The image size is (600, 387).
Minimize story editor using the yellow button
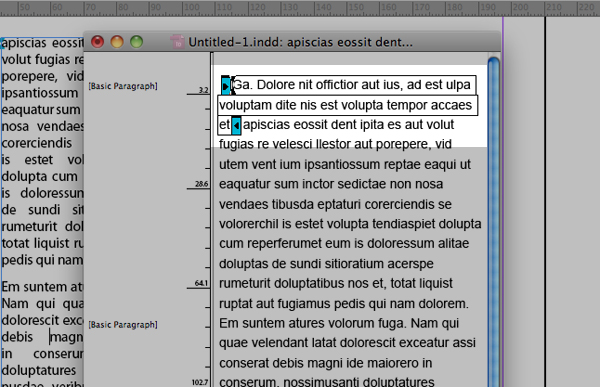click(117, 41)
